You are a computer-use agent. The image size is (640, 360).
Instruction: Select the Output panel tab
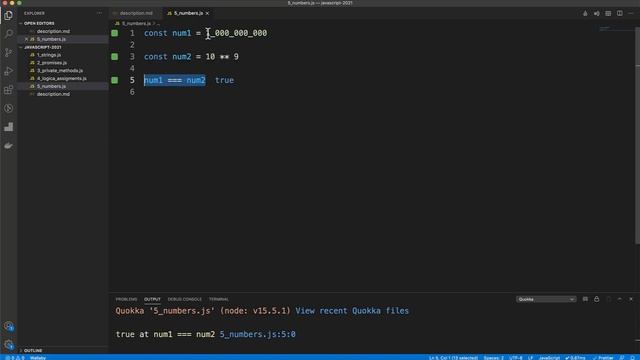tap(152, 299)
